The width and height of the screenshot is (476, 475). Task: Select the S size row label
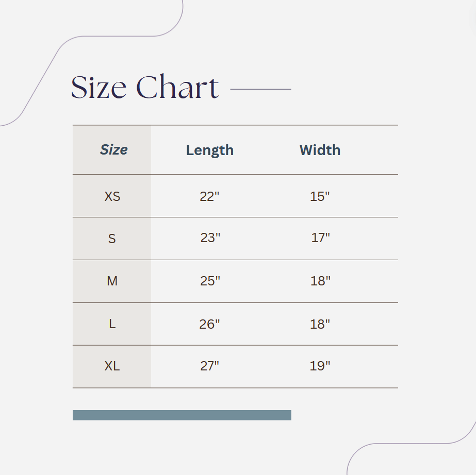(x=112, y=239)
